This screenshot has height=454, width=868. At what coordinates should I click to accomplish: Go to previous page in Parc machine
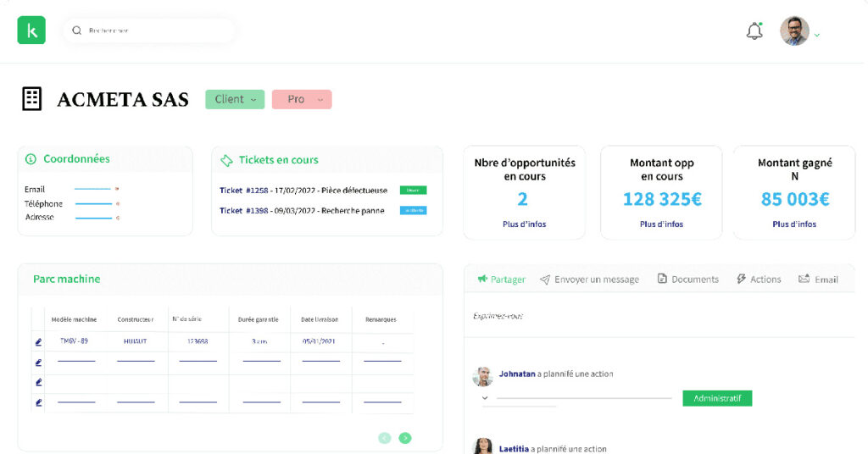[x=384, y=438]
